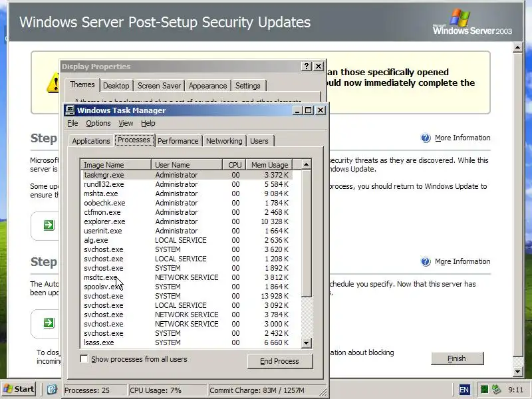Switch to the Performance tab

click(x=178, y=141)
